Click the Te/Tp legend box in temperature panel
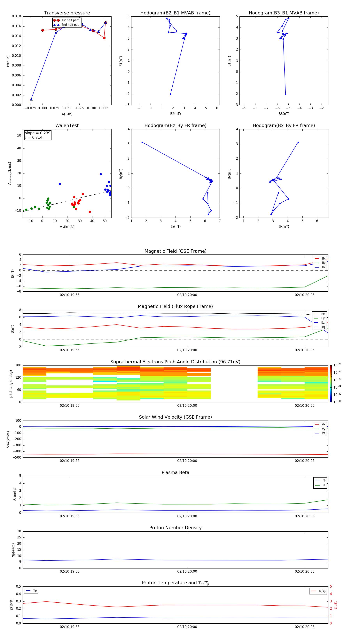This screenshot has width=351, height=644. pos(318,591)
